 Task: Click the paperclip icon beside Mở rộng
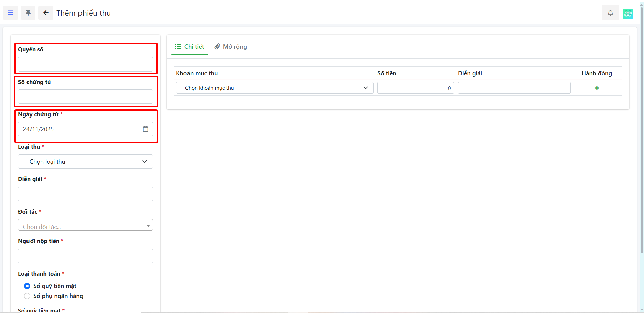pyautogui.click(x=217, y=47)
